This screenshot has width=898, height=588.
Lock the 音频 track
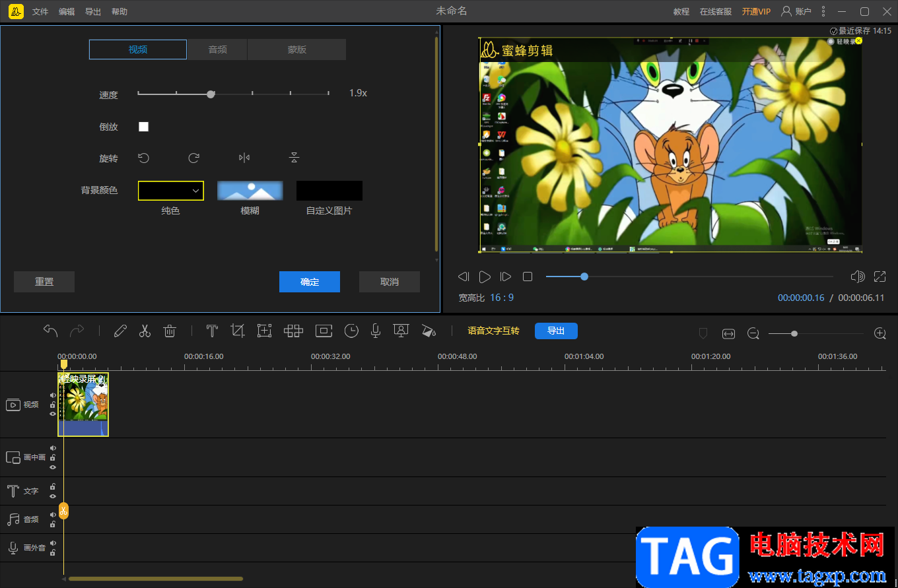pos(53,524)
